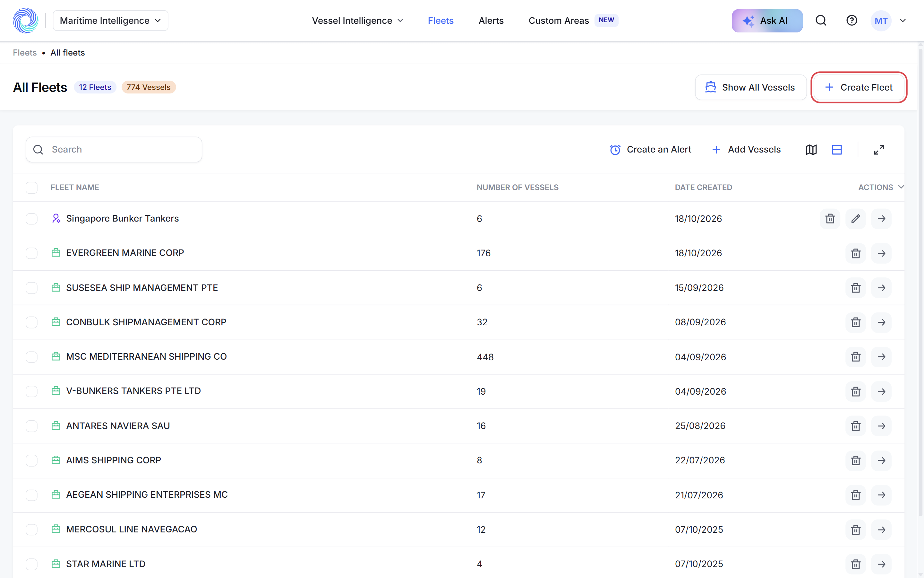Open the help question mark icon
Screen dimensions: 924x578
pyautogui.click(x=852, y=21)
